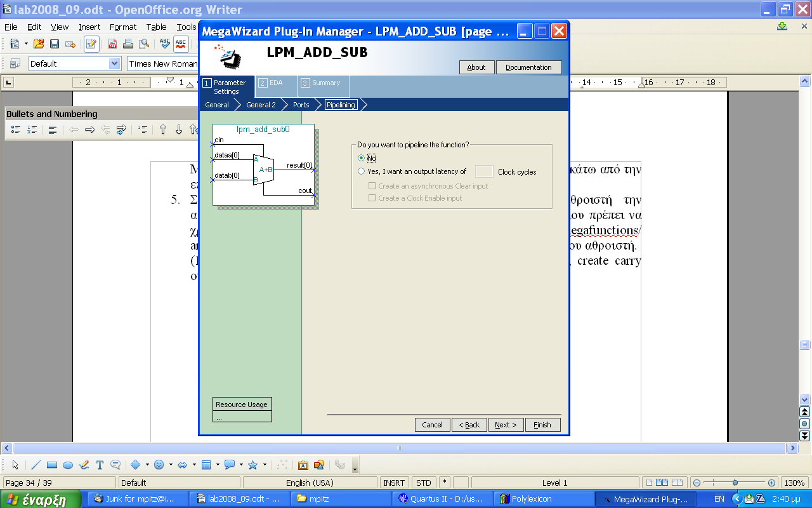Open the paragraph style 'Default' dropdown arrow
Viewport: 812px width, 508px height.
point(115,63)
